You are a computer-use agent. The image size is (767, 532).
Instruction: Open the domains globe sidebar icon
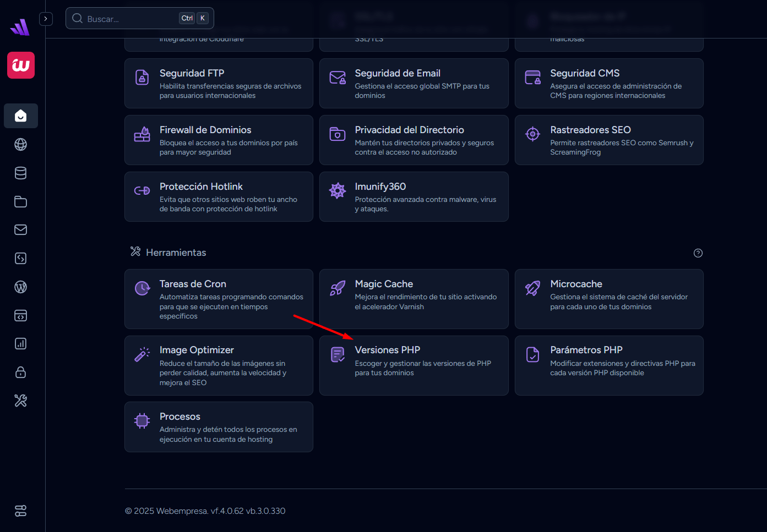[21, 144]
